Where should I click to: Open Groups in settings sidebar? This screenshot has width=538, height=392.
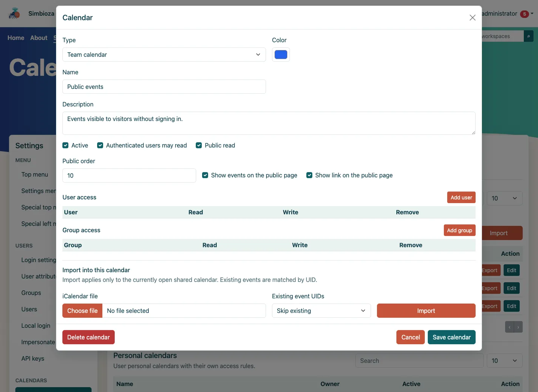click(x=31, y=293)
